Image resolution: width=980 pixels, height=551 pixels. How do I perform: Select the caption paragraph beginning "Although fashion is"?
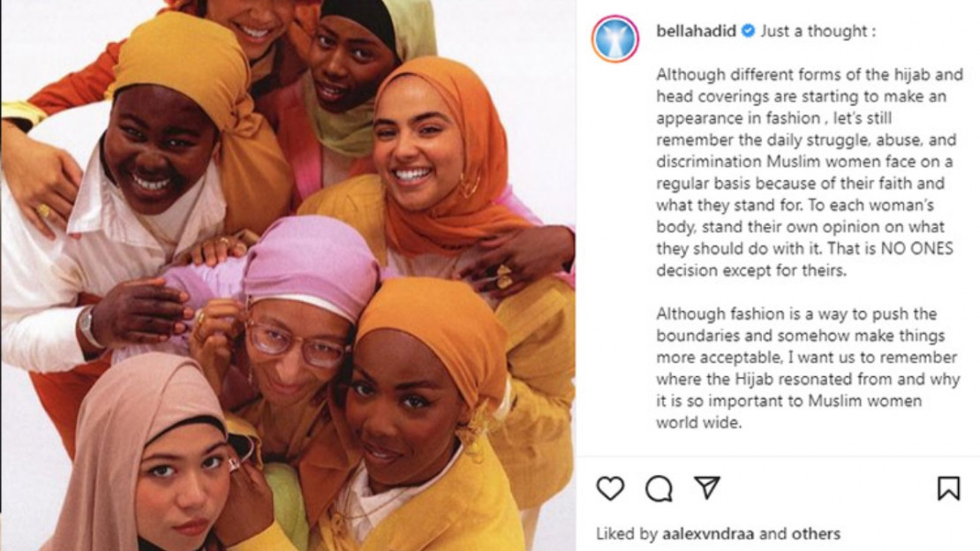coord(808,367)
